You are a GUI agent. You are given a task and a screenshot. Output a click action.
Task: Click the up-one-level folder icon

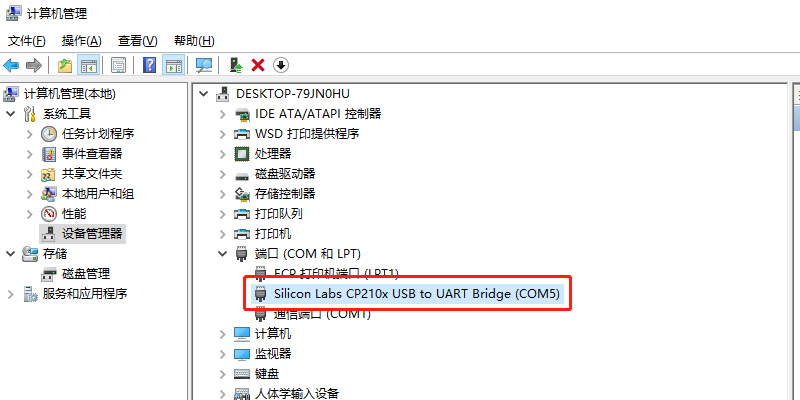click(x=65, y=65)
